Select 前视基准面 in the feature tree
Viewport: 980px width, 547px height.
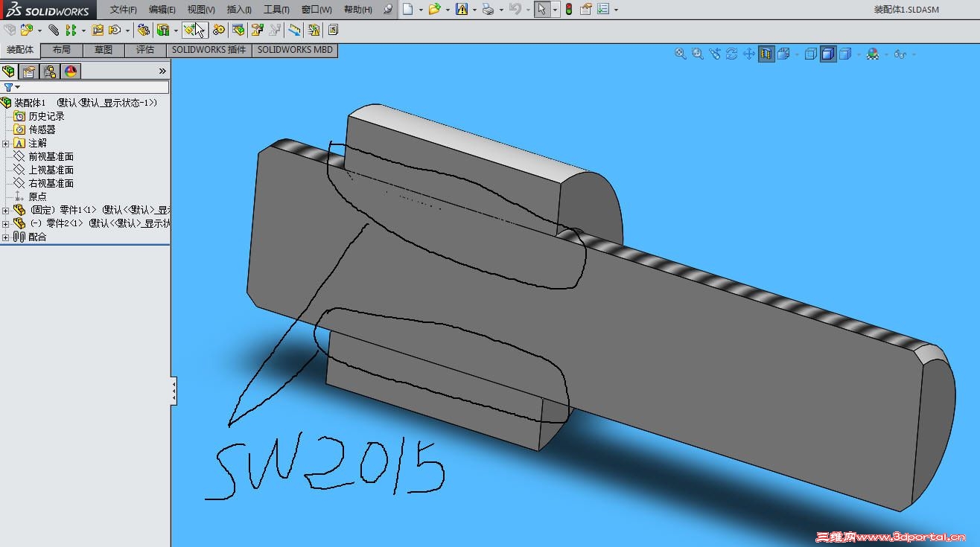(x=51, y=156)
